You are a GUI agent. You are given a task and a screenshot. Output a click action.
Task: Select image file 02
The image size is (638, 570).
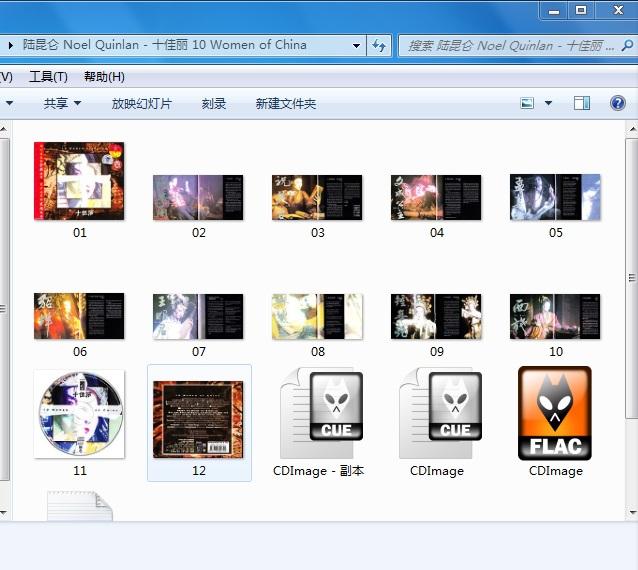(x=198, y=197)
